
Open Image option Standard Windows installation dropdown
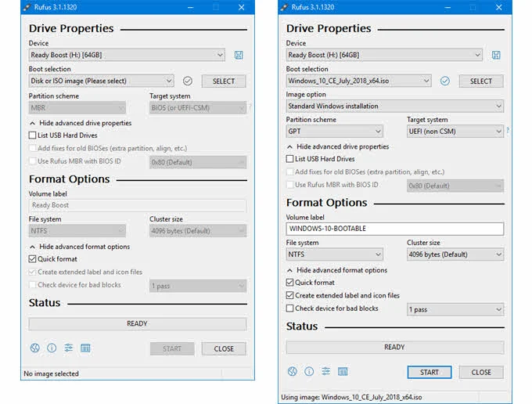pos(395,106)
